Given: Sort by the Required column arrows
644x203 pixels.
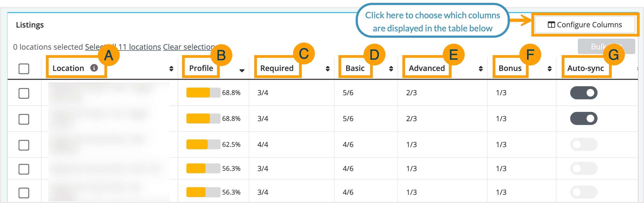Looking at the screenshot, I should click(x=327, y=68).
